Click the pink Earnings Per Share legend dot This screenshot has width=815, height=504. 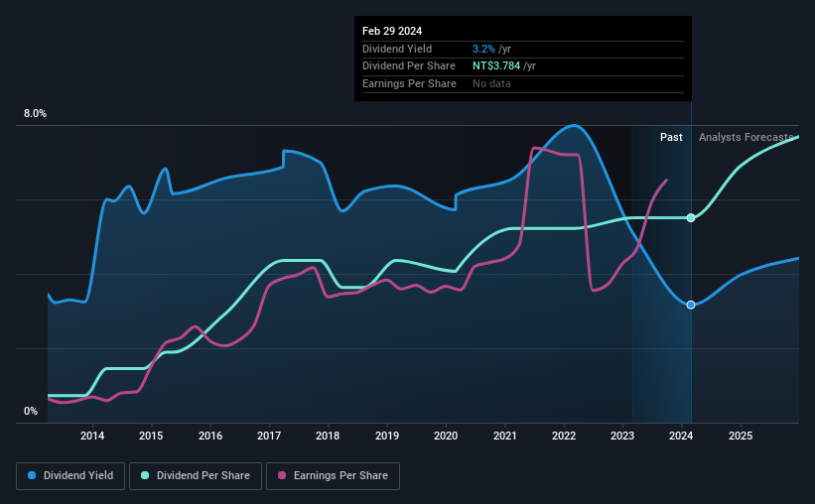282,475
